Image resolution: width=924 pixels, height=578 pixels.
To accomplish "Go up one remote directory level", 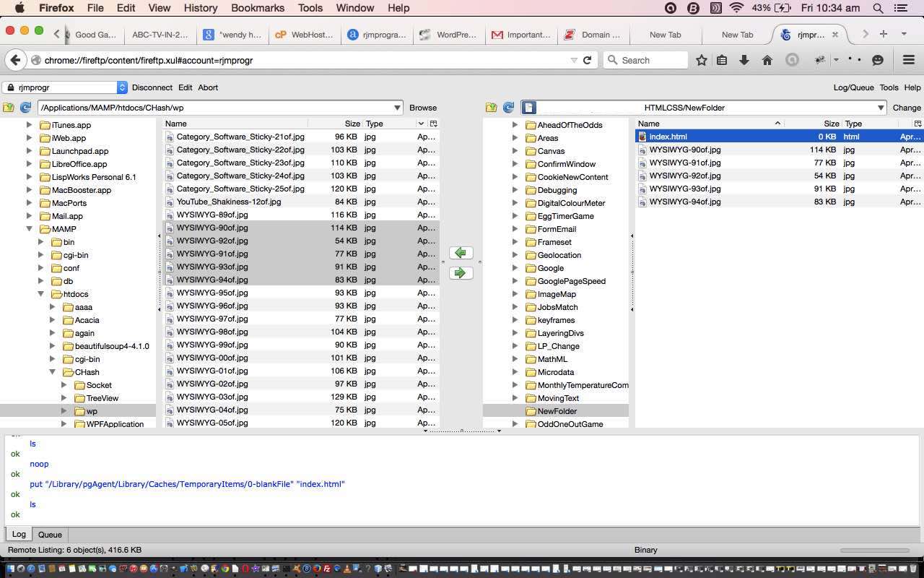I will [x=492, y=108].
